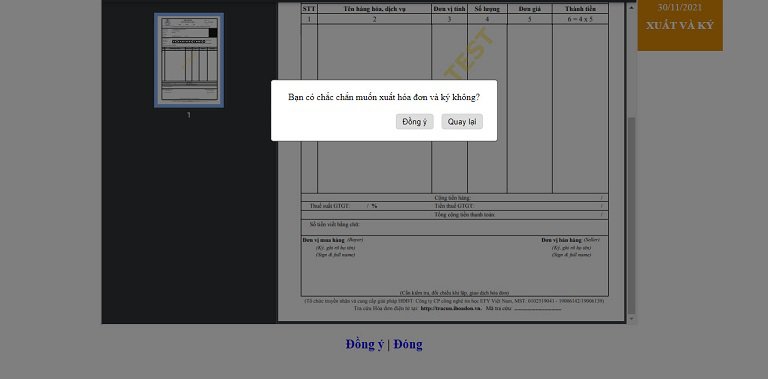Click the page number label under thumbnail
This screenshot has height=379, width=768.
pyautogui.click(x=189, y=115)
